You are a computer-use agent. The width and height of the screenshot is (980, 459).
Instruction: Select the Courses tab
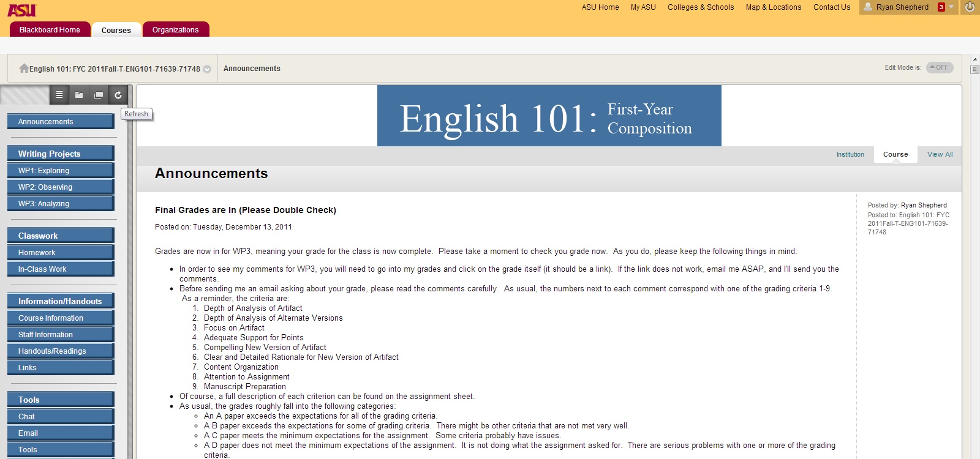pyautogui.click(x=116, y=30)
